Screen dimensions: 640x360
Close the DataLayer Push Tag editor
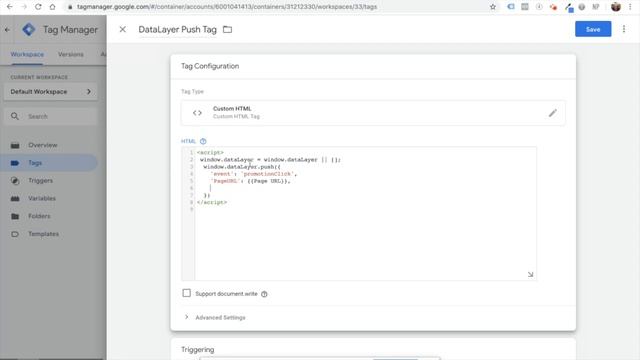click(x=122, y=29)
